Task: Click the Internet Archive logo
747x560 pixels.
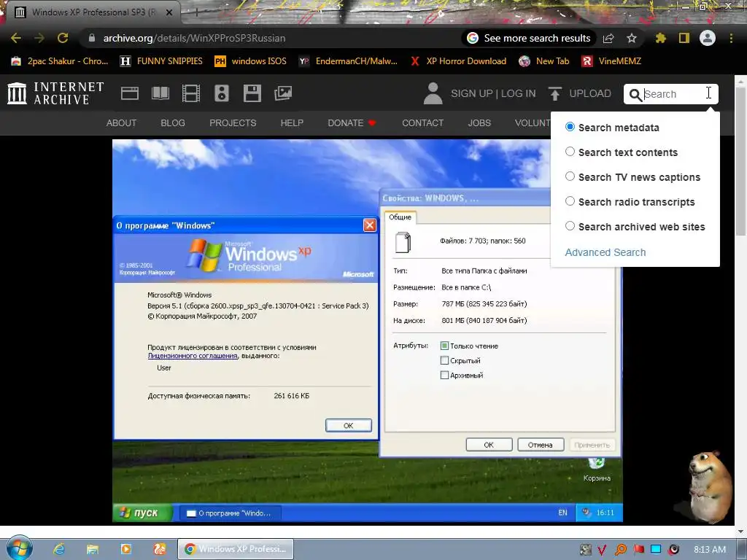Action: tap(55, 93)
